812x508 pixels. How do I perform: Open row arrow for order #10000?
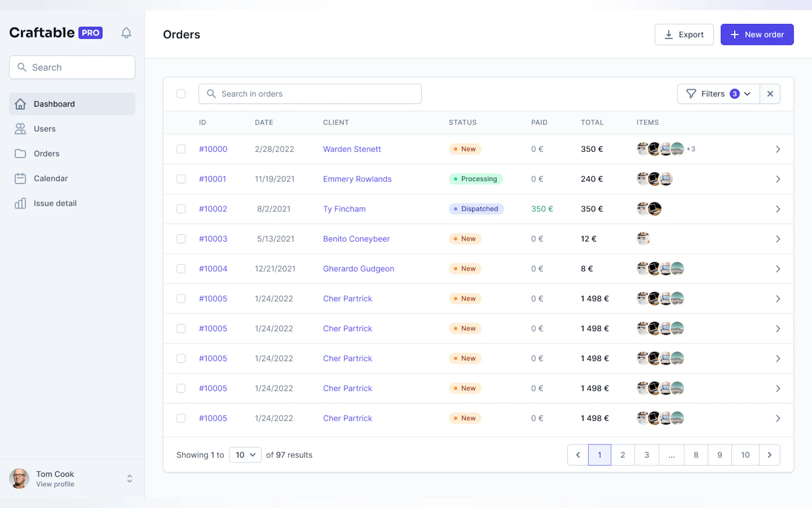(778, 149)
